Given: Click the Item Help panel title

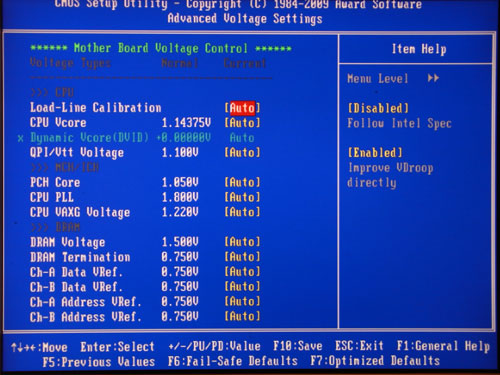Looking at the screenshot, I should pos(419,49).
